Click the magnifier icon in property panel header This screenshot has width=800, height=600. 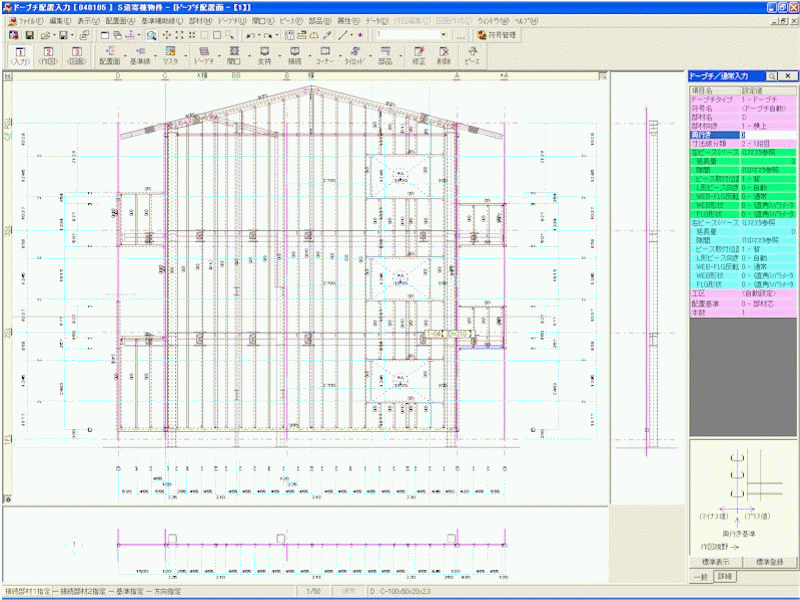(773, 76)
